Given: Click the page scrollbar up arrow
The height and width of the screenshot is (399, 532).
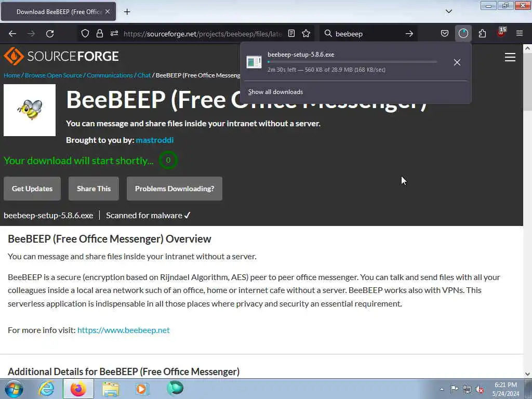Looking at the screenshot, I should pos(528,48).
